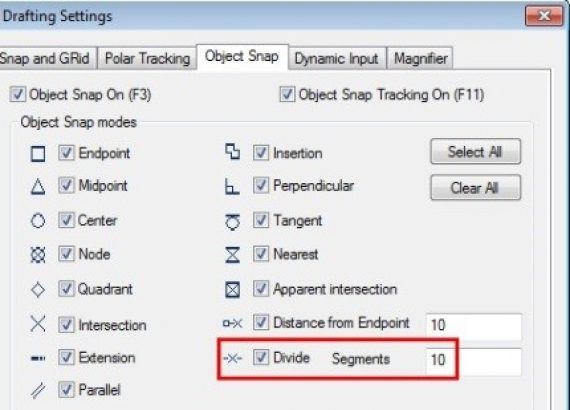Open the Magnifier tab
Image resolution: width=570 pixels, height=410 pixels.
coord(421,58)
